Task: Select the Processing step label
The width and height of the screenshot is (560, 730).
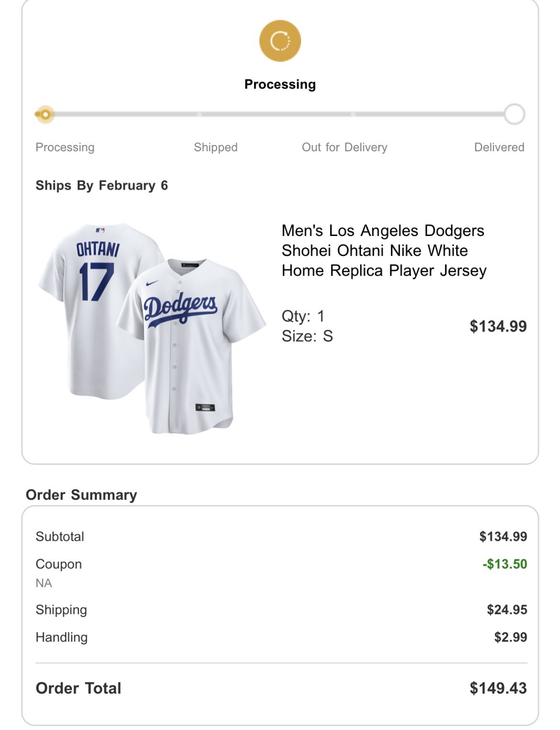Action: (x=65, y=147)
